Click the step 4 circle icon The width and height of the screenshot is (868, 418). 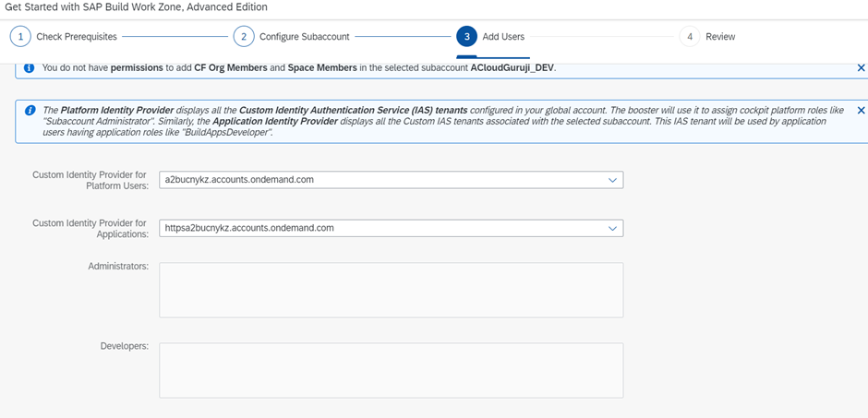[x=689, y=37]
